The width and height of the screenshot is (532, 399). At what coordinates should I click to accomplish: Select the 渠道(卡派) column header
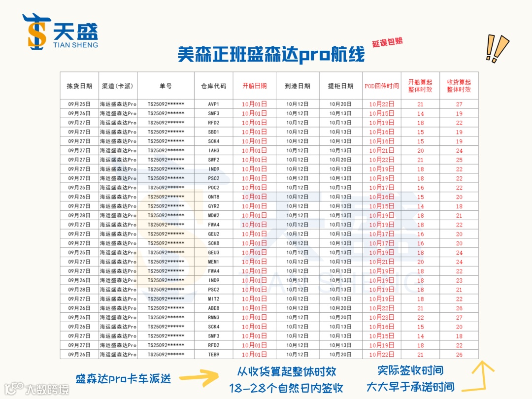point(118,86)
